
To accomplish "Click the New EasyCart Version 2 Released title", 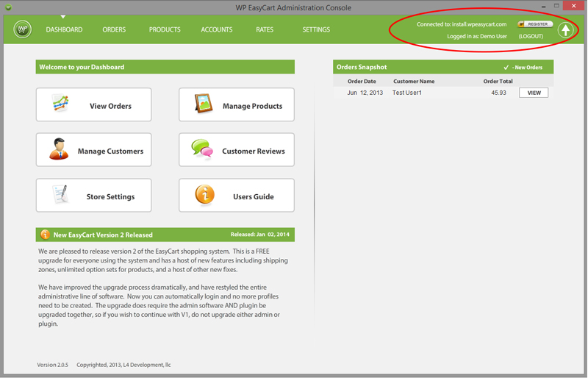I will (103, 235).
